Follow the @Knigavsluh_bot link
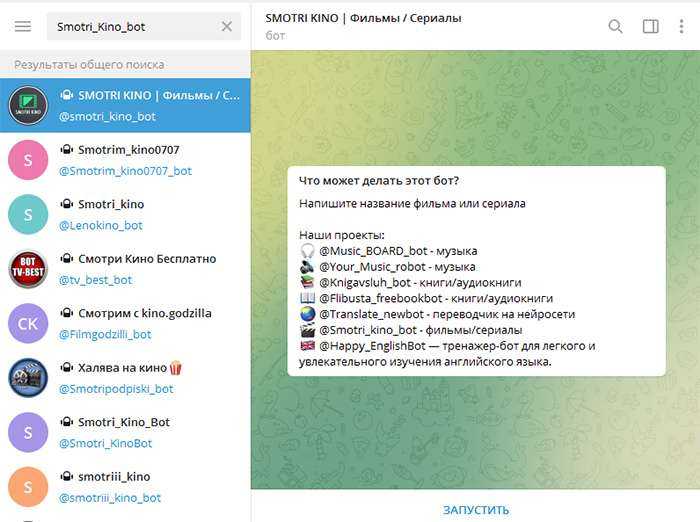 coord(365,283)
